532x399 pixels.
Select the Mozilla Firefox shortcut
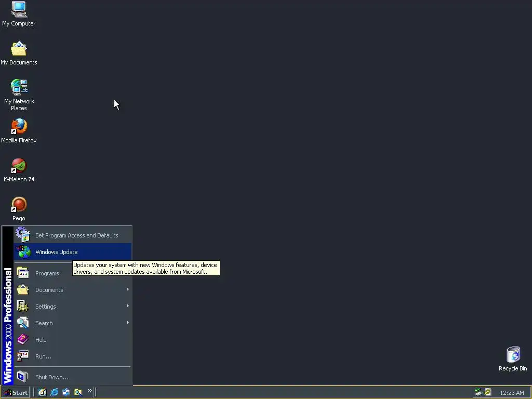pyautogui.click(x=19, y=130)
